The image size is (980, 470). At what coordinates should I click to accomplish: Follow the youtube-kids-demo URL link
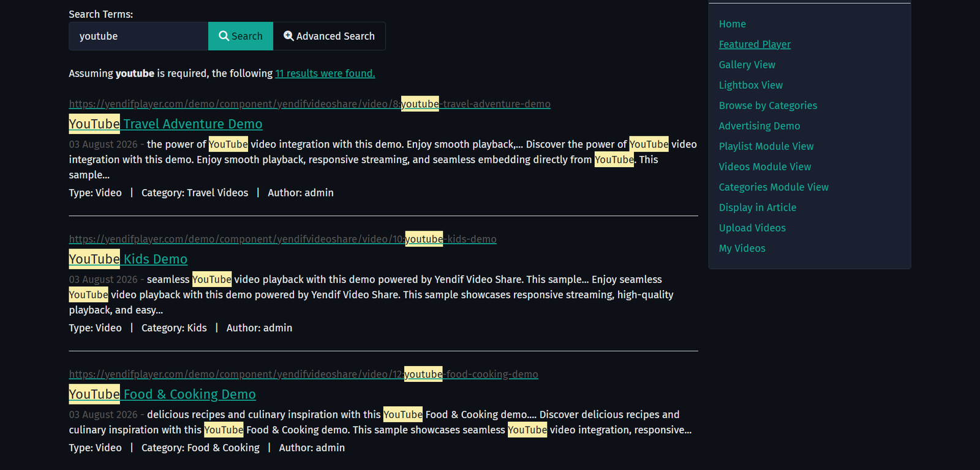point(283,239)
